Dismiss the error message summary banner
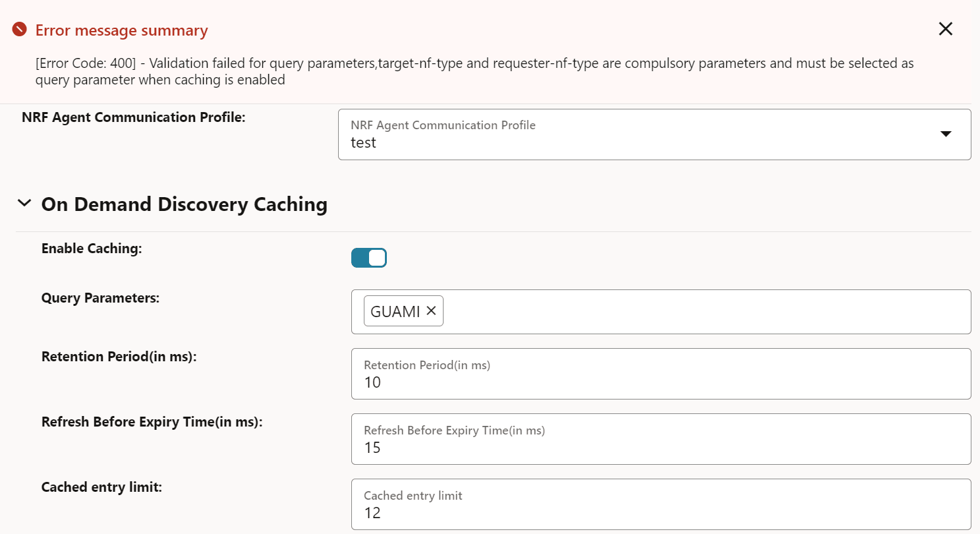Screen dimensions: 980x534 945,29
